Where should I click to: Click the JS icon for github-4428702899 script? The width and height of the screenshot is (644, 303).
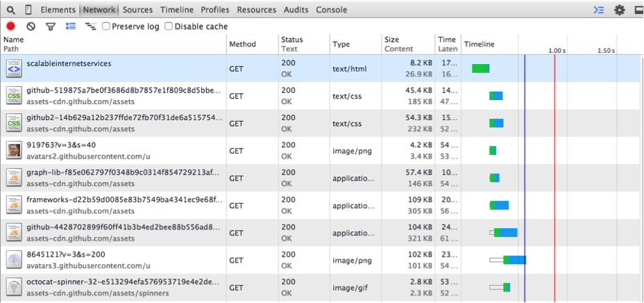tap(14, 233)
